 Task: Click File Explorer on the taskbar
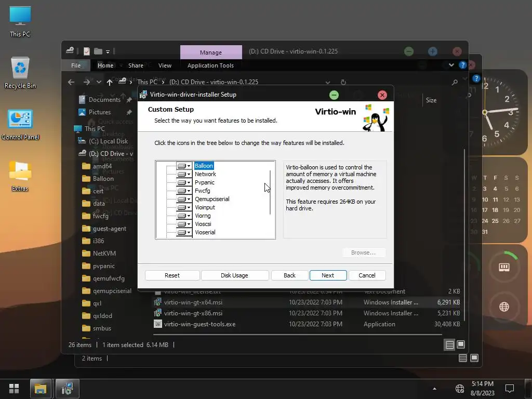(x=41, y=389)
